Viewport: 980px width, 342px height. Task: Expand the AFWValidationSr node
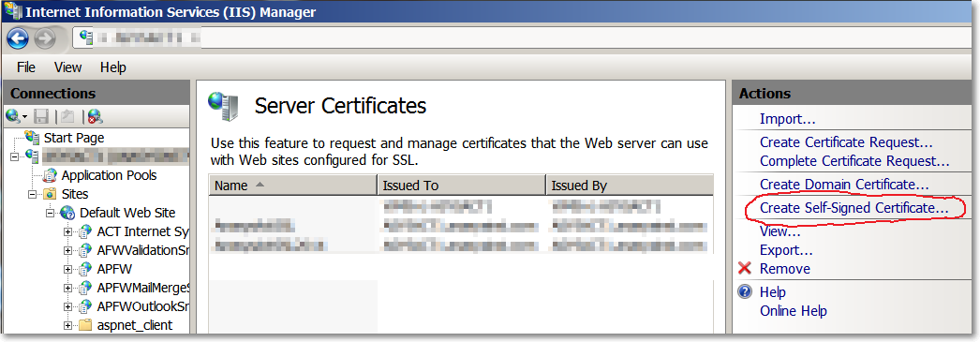[x=68, y=251]
